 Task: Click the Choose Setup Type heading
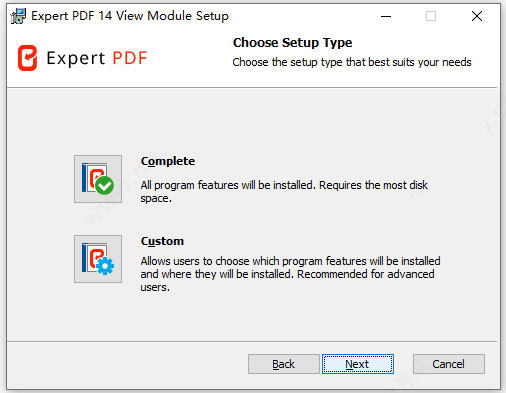click(292, 43)
